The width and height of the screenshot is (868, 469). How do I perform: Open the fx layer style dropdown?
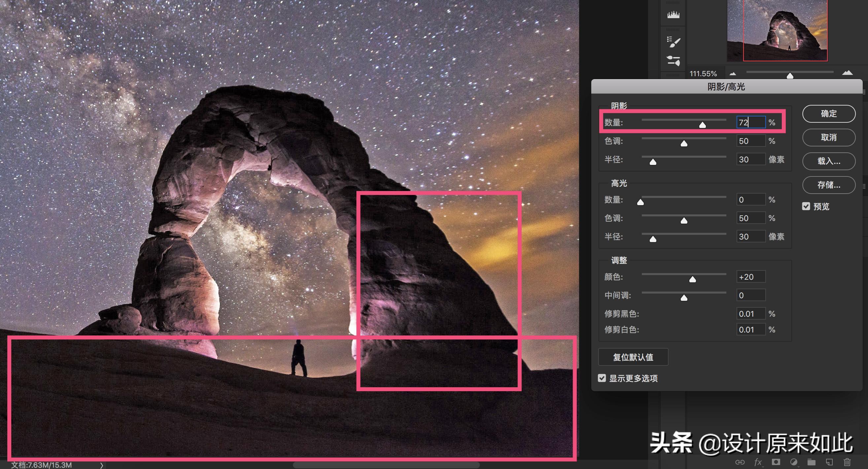tap(758, 462)
